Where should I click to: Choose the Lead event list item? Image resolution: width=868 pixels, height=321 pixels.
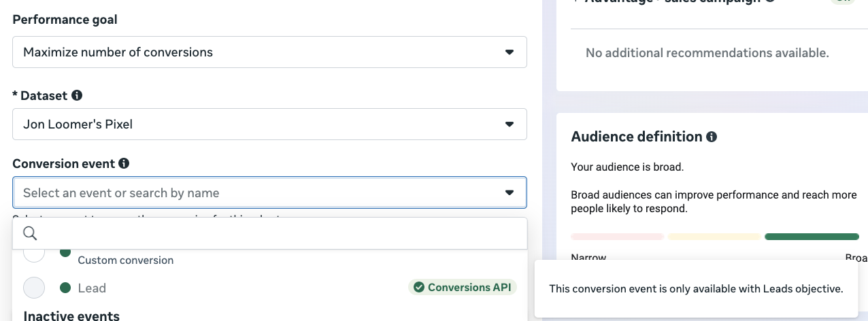(x=92, y=288)
